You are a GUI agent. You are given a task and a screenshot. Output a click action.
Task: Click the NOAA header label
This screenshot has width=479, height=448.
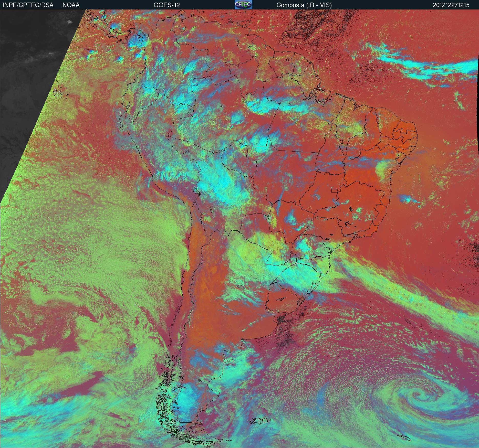pyautogui.click(x=71, y=5)
